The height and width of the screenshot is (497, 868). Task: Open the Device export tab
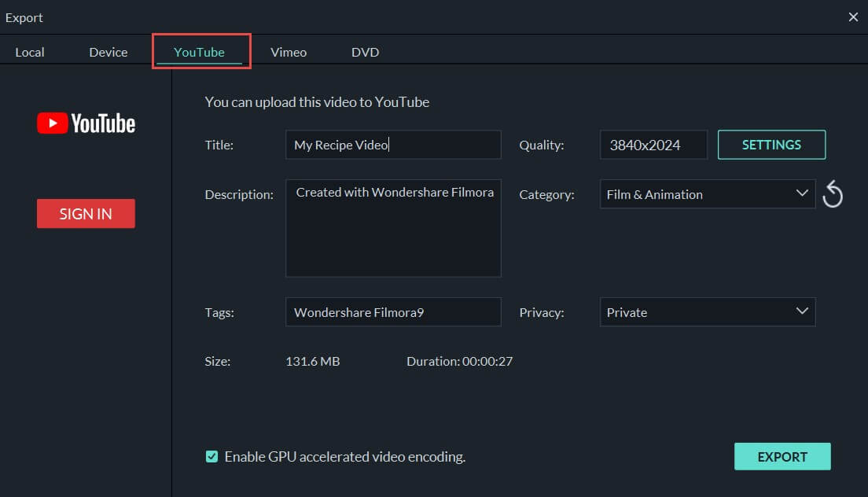tap(108, 52)
